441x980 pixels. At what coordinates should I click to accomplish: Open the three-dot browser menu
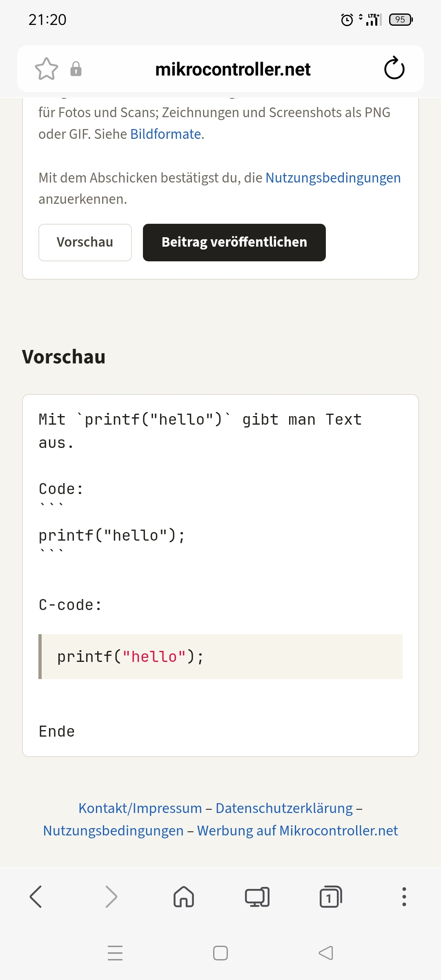(x=404, y=897)
